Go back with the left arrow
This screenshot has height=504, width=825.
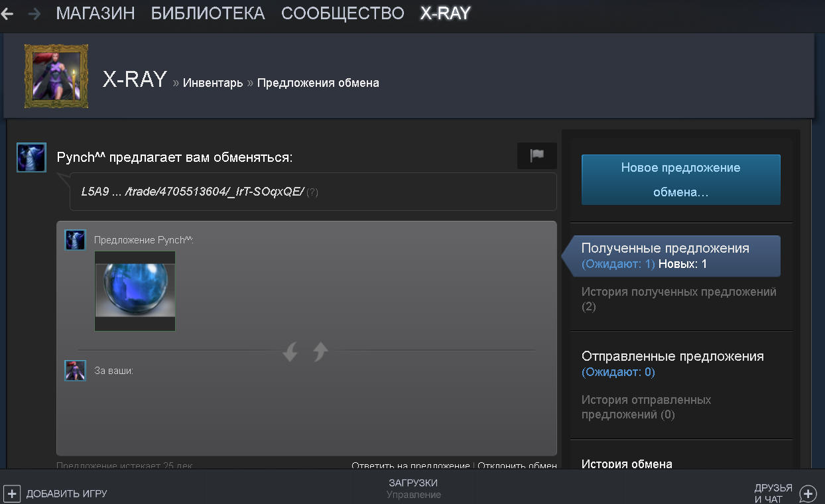(7, 13)
